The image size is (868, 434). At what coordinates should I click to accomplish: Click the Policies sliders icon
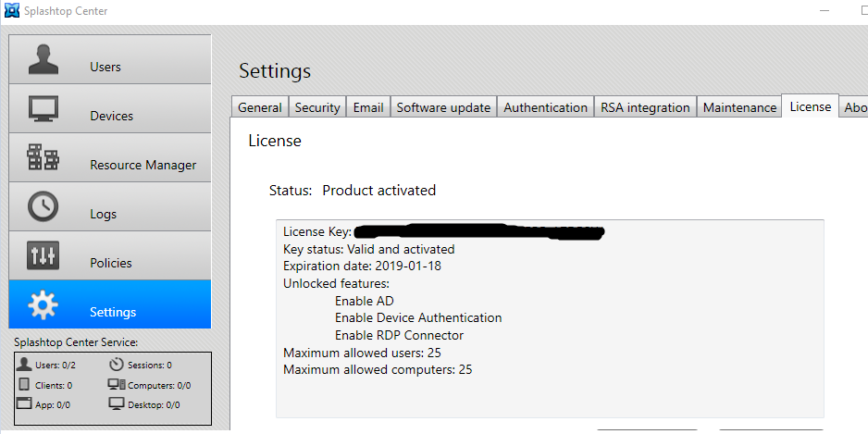pyautogui.click(x=43, y=256)
